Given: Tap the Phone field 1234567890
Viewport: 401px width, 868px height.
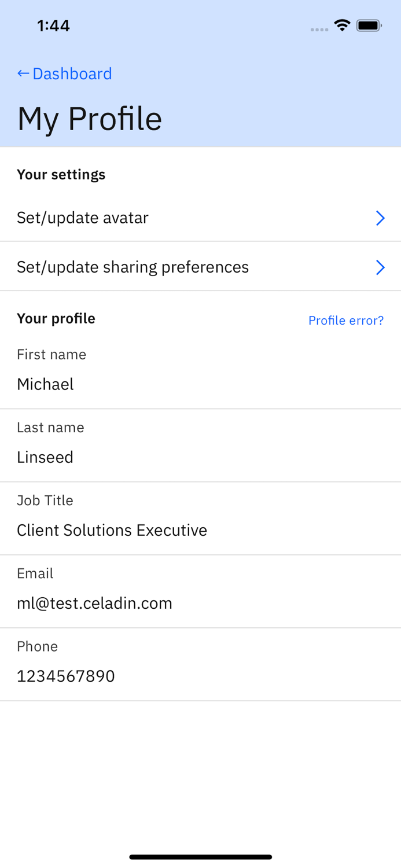Looking at the screenshot, I should (x=66, y=676).
